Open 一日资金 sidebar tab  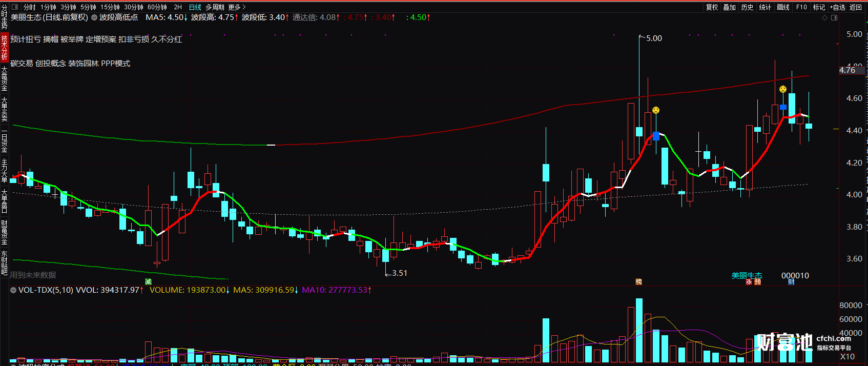[4, 141]
